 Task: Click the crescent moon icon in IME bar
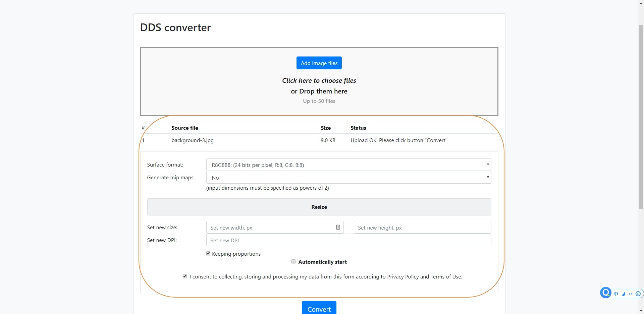click(623, 294)
